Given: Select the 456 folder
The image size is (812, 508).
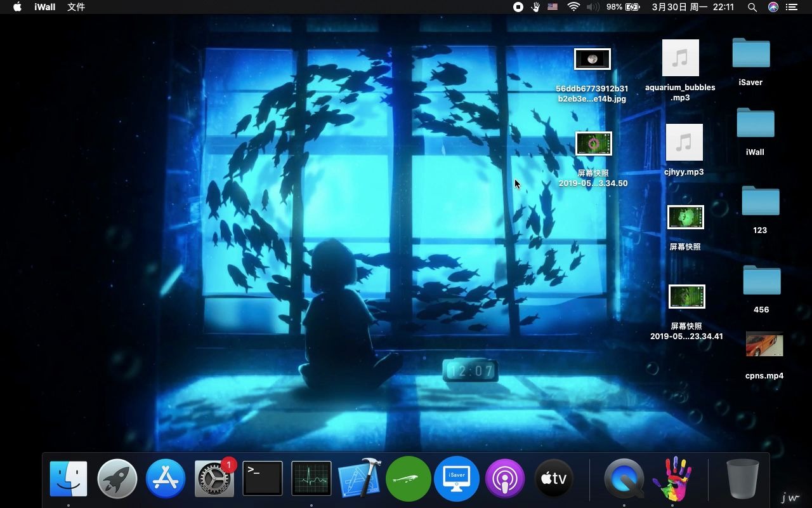Looking at the screenshot, I should [762, 280].
